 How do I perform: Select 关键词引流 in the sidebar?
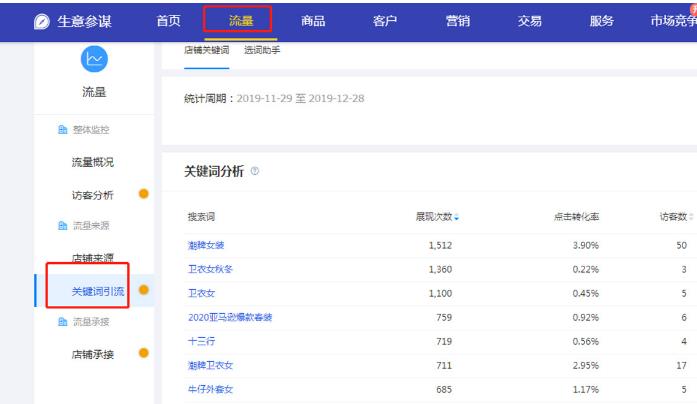pos(97,291)
